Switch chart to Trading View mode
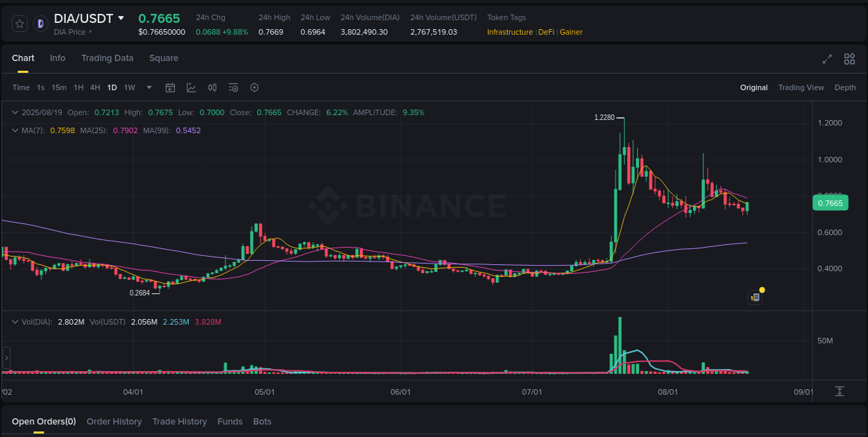Viewport: 868px width, 437px height. pyautogui.click(x=801, y=87)
